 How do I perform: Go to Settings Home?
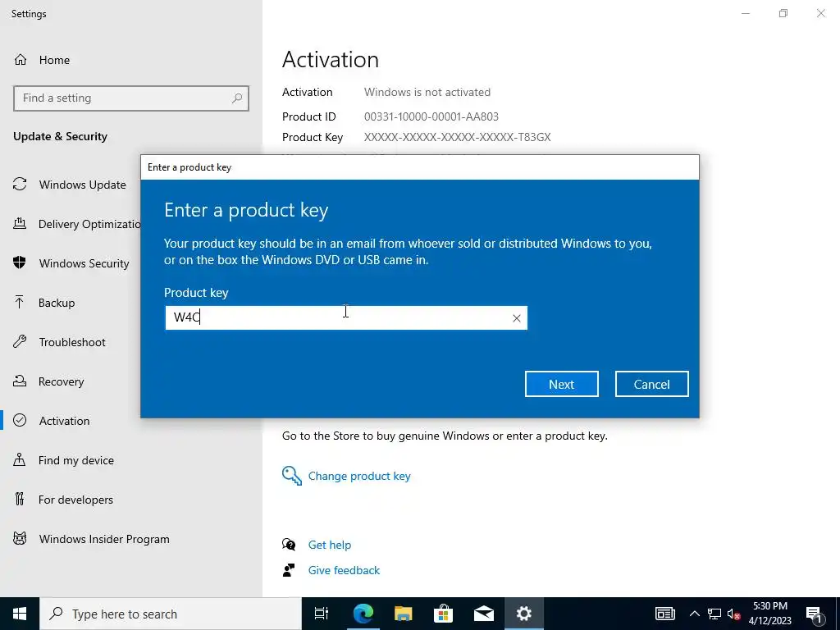pos(54,60)
